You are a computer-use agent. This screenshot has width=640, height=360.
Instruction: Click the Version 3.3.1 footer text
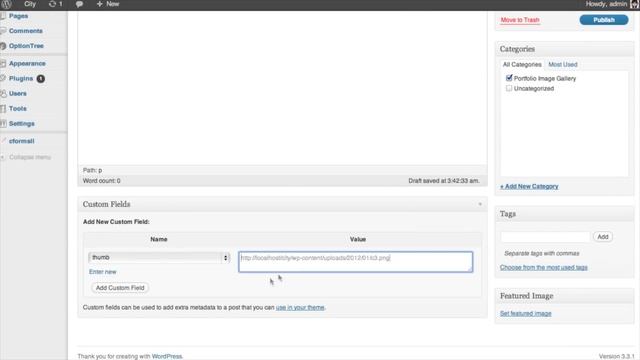click(616, 356)
